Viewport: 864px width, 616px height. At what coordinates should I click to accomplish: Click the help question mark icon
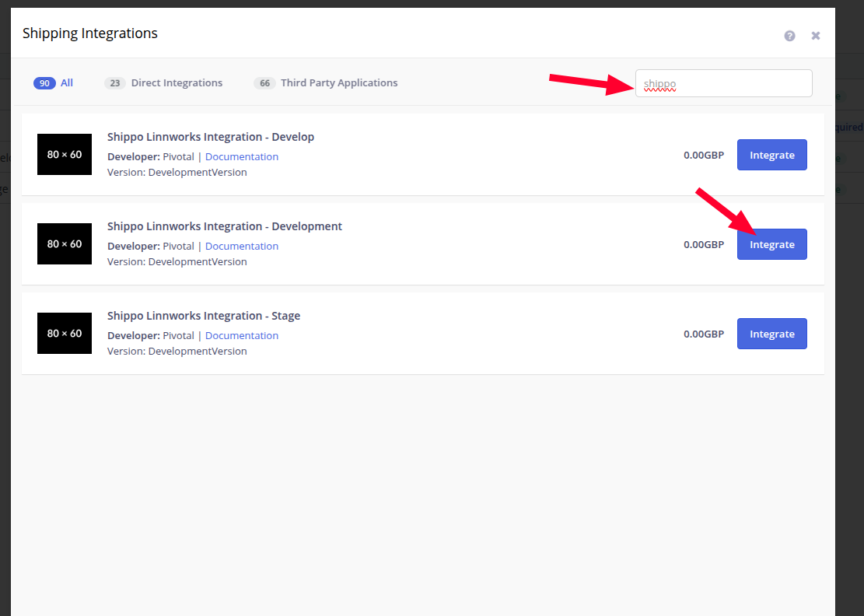click(x=789, y=36)
